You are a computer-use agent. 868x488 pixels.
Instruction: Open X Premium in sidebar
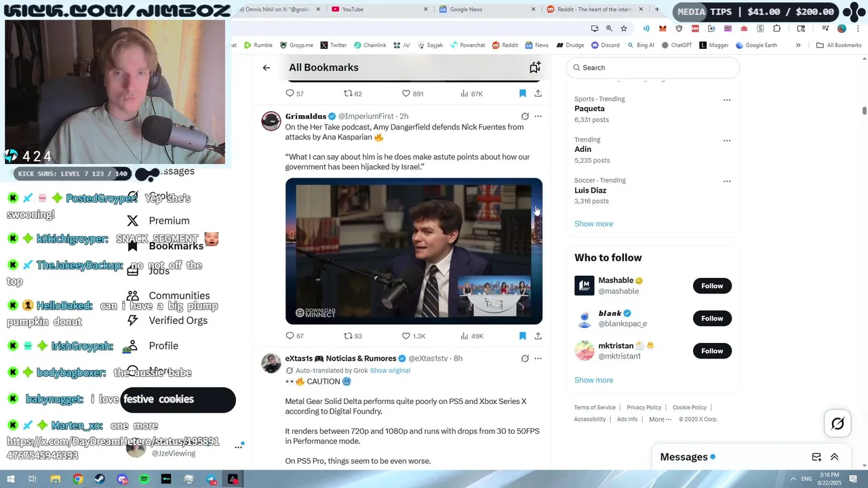[159, 221]
